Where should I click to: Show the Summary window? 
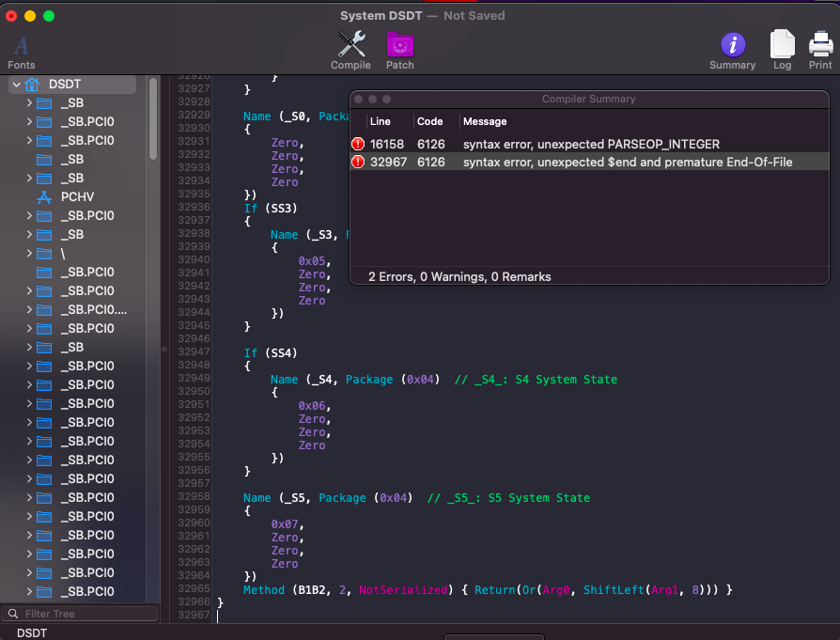(x=732, y=44)
